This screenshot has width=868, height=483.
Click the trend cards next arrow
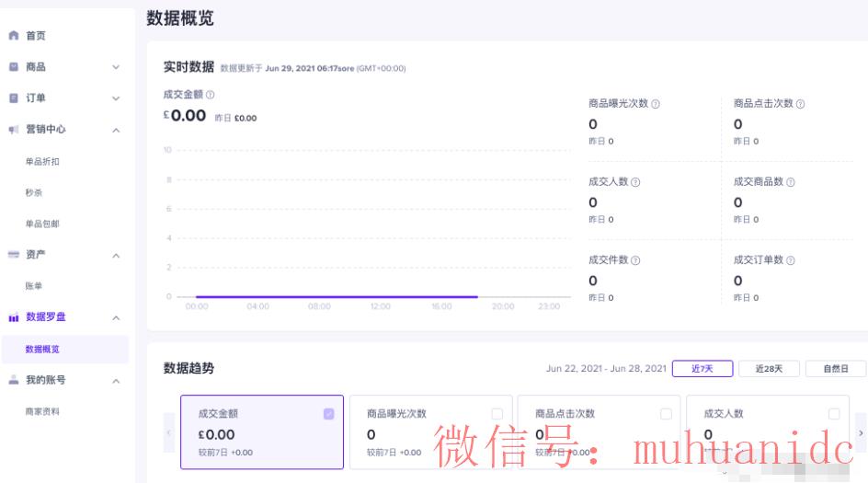[x=861, y=432]
